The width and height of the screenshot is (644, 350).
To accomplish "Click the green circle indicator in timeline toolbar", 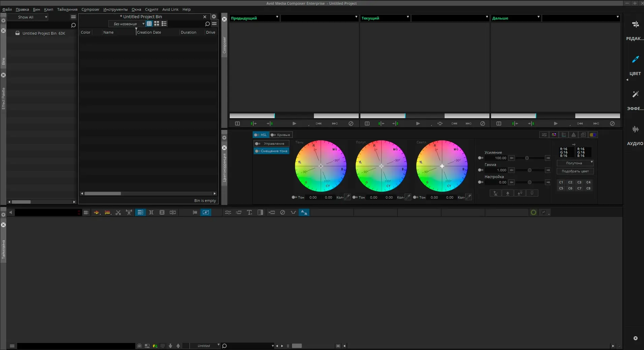I will click(x=534, y=212).
